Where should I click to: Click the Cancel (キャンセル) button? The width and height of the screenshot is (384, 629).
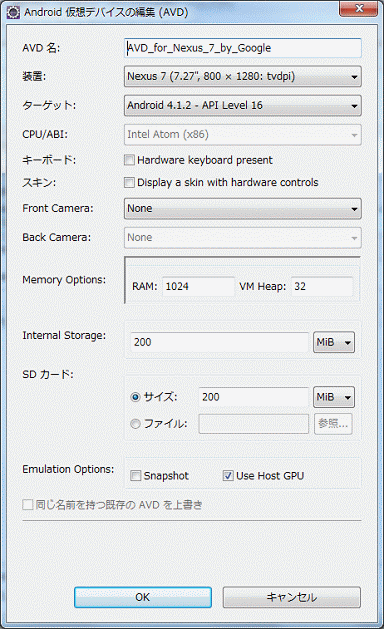coord(292,597)
